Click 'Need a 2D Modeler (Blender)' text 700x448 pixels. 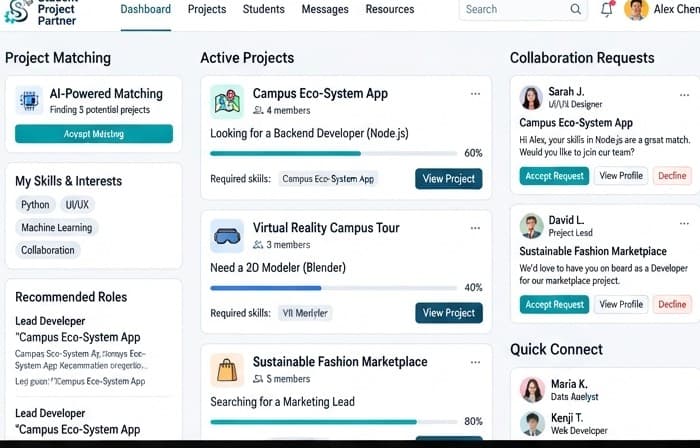[x=278, y=268]
